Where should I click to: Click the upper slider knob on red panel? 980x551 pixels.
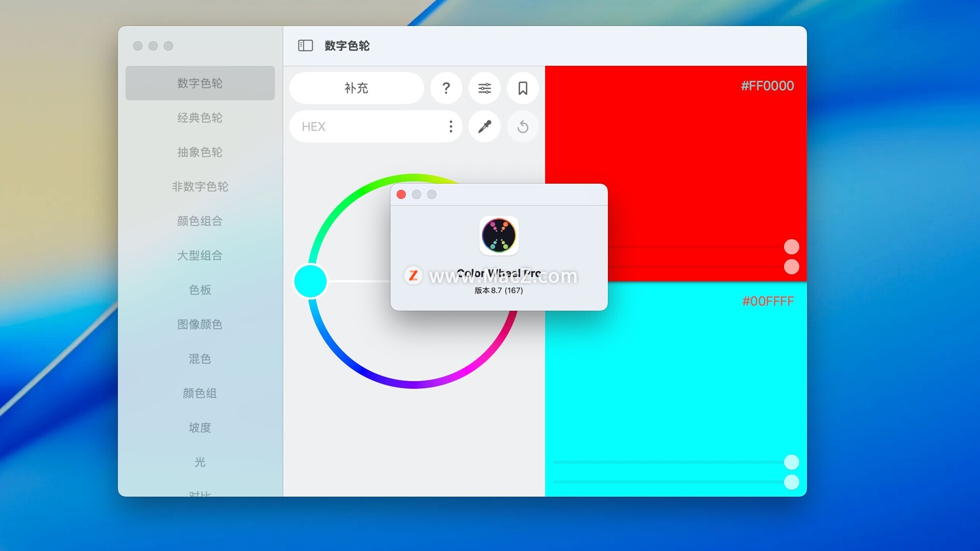[x=791, y=247]
